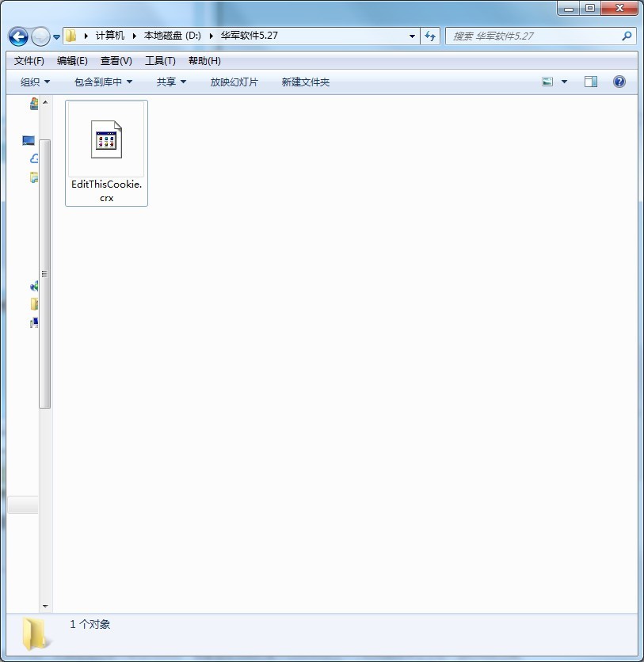Image resolution: width=644 pixels, height=662 pixels.
Task: Click the 新建文件夹 button
Action: point(305,82)
